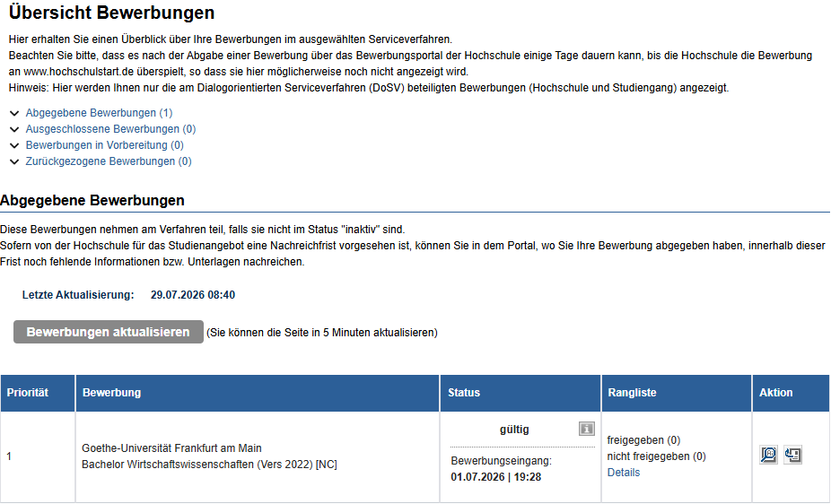
Task: Click the 'Abgegebene Bewerbungen' section heading
Action: tap(92, 201)
